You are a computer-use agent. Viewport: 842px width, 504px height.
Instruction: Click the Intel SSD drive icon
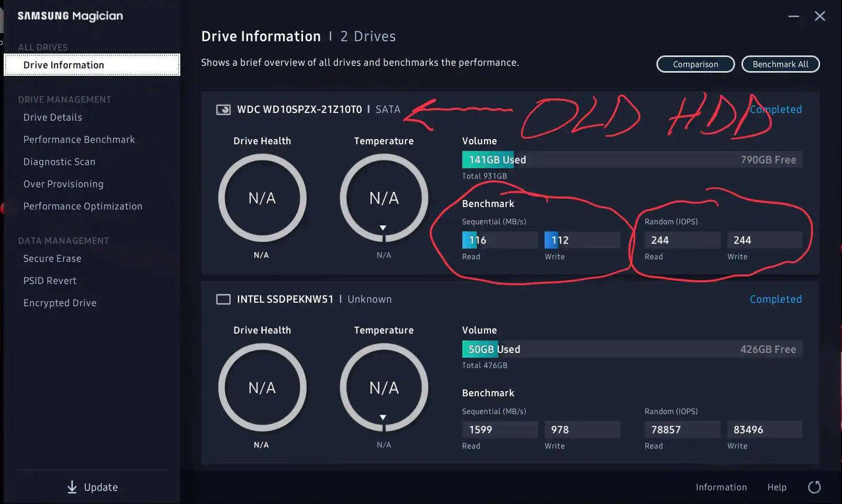[223, 299]
